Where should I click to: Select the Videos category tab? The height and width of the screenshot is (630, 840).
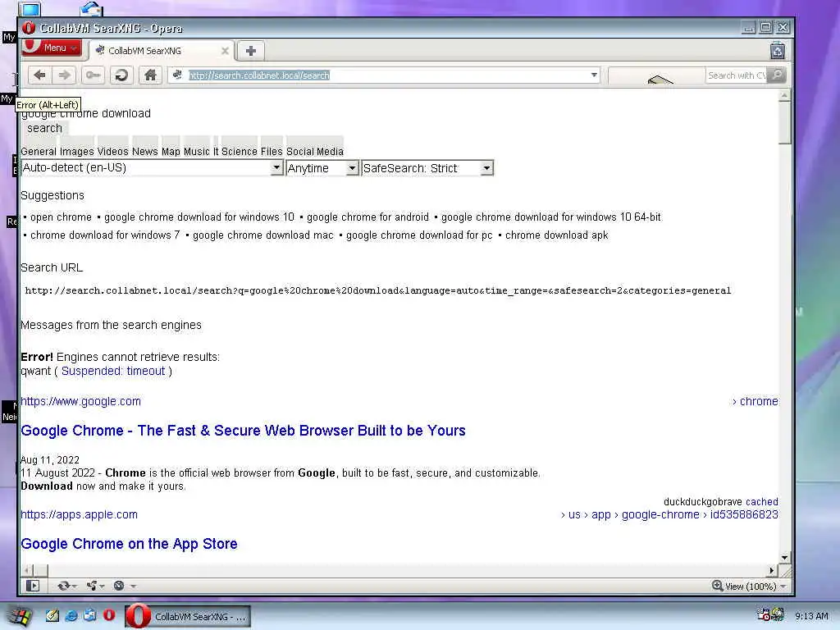[x=113, y=152]
